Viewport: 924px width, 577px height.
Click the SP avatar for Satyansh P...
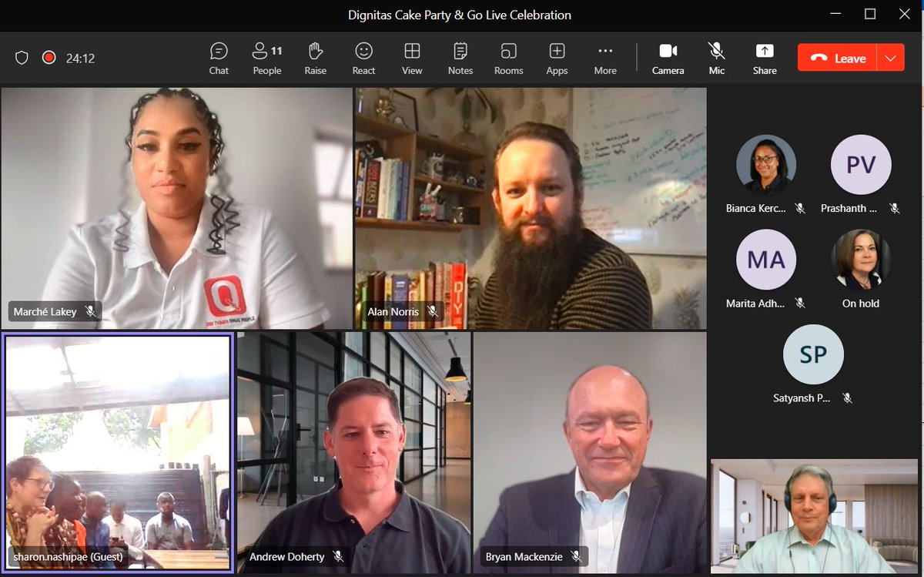tap(813, 354)
